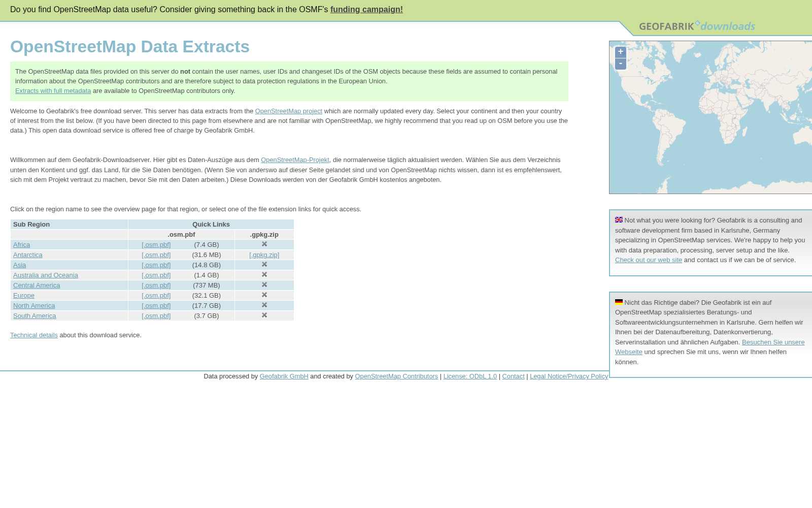The height and width of the screenshot is (508, 812).
Task: Download Antarctica .osm.pbf file
Action: 156,255
